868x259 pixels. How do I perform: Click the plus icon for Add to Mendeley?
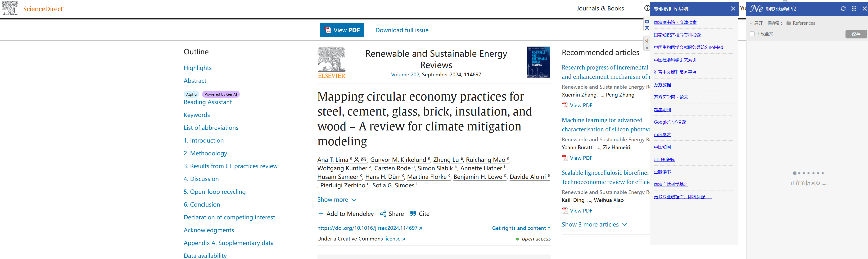click(x=321, y=214)
